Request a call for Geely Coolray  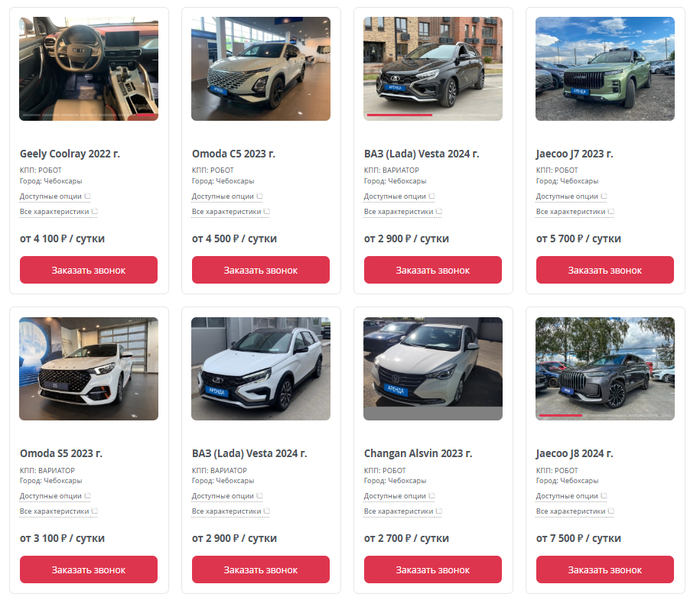(88, 270)
